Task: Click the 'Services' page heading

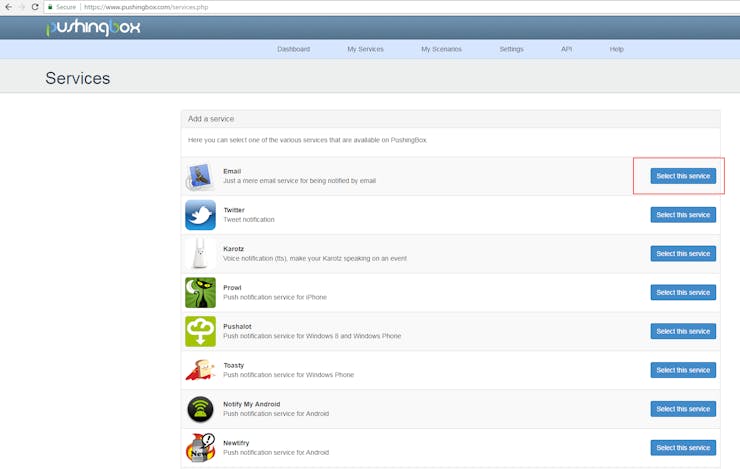Action: tap(78, 78)
